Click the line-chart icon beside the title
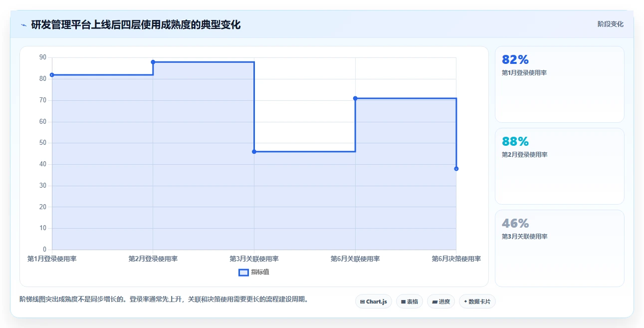Screen dimensions: 644x328 coord(23,25)
